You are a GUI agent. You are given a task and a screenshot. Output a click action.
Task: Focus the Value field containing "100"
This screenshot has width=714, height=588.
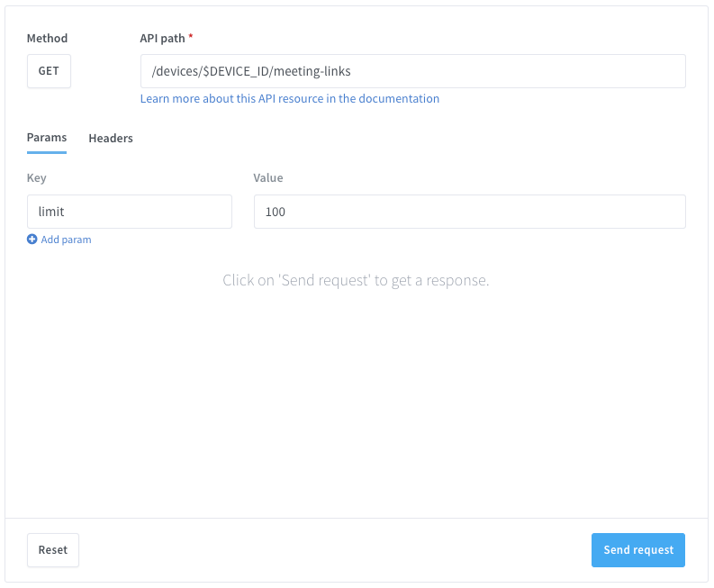tap(469, 212)
